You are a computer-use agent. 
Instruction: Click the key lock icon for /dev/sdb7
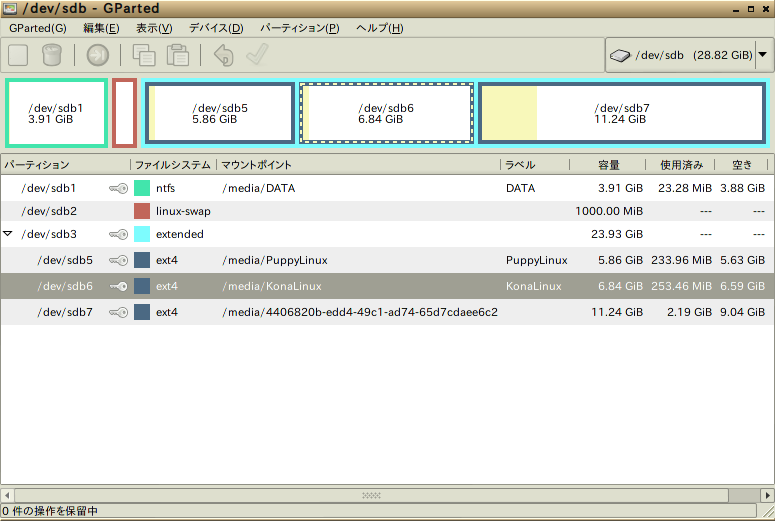119,312
